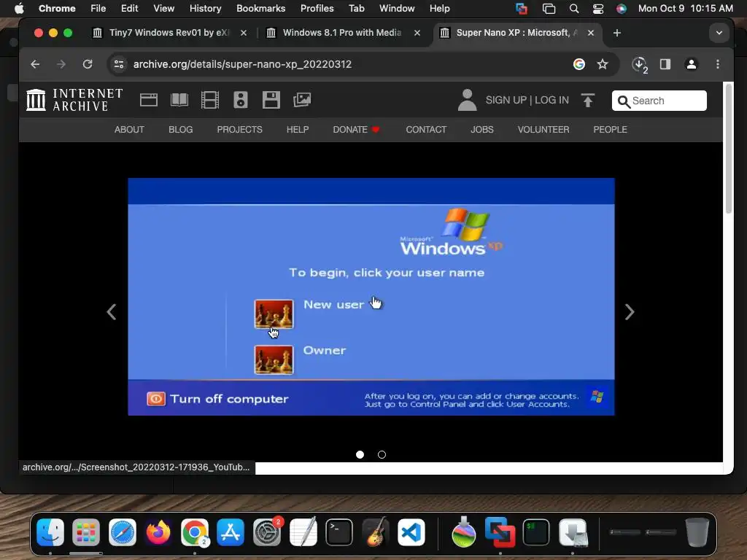
Task: Expand the tab search dropdown
Action: point(719,33)
